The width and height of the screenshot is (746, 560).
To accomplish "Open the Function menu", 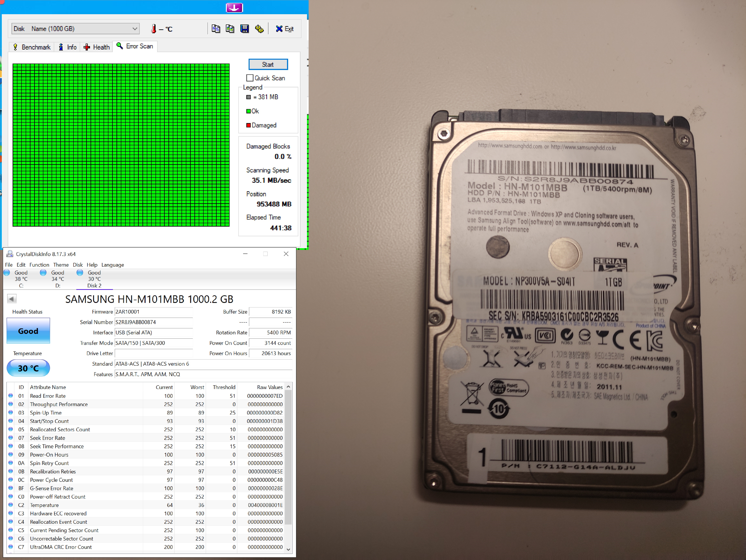I will click(x=39, y=265).
